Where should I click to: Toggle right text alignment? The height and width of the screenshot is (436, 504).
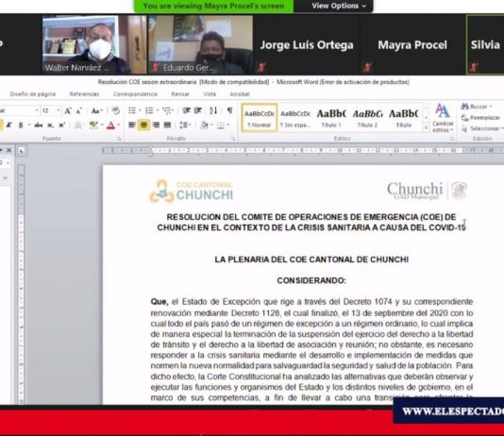click(156, 125)
